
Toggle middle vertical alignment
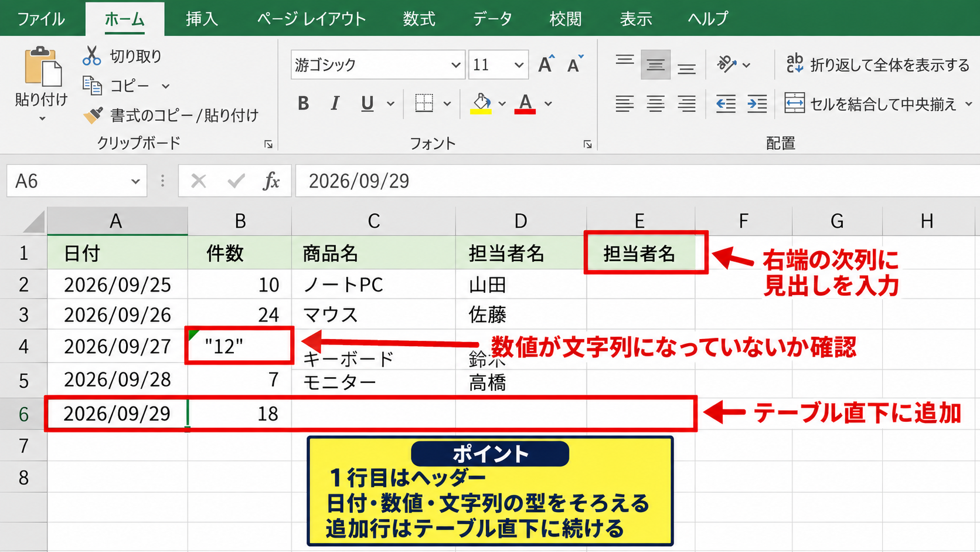656,65
